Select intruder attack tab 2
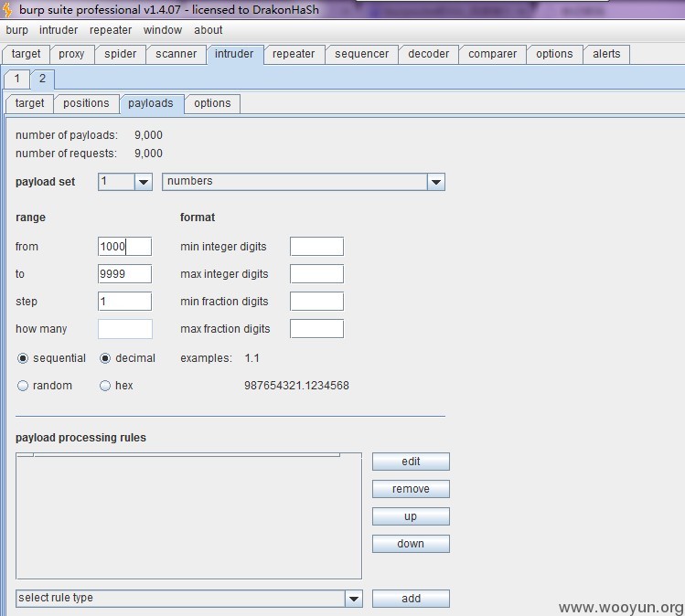The image size is (685, 616). (42, 79)
